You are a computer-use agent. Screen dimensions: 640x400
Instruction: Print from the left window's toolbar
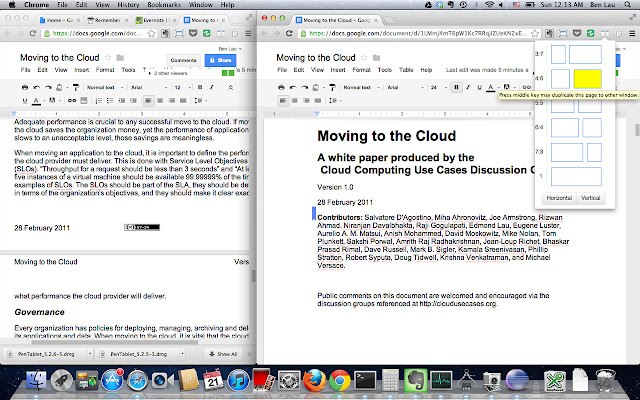(25, 87)
